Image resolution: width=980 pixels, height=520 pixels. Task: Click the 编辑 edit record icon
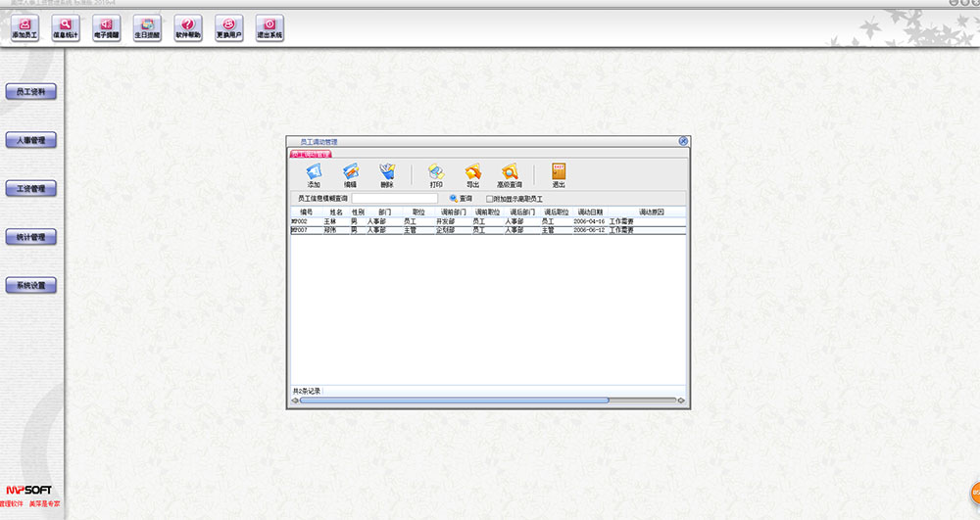pyautogui.click(x=350, y=175)
